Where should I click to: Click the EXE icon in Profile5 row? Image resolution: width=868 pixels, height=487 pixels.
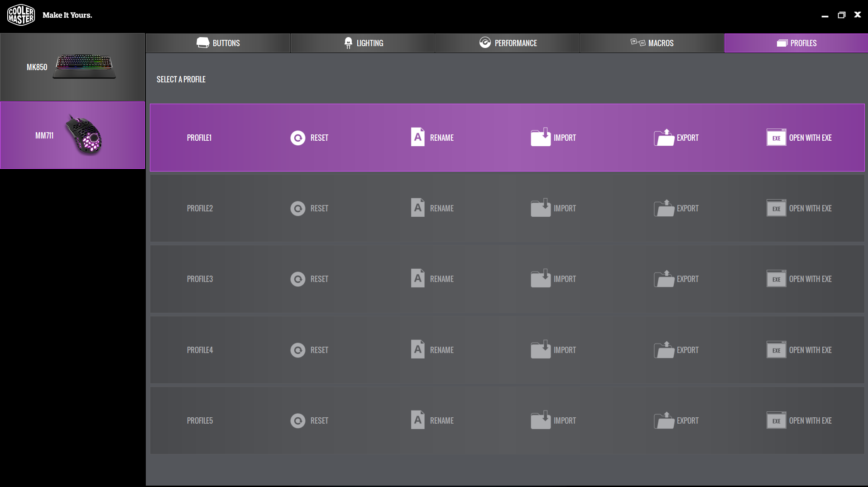(776, 420)
